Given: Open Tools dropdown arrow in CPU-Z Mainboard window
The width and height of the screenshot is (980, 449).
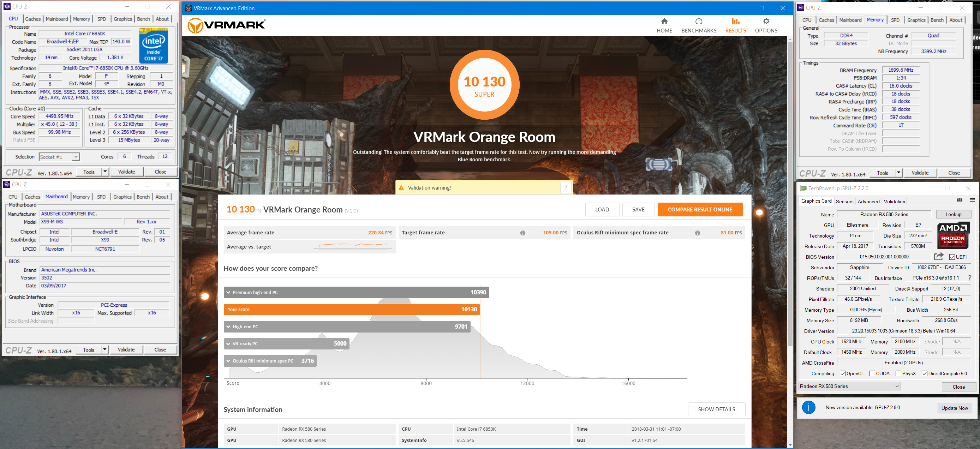Looking at the screenshot, I should 104,349.
